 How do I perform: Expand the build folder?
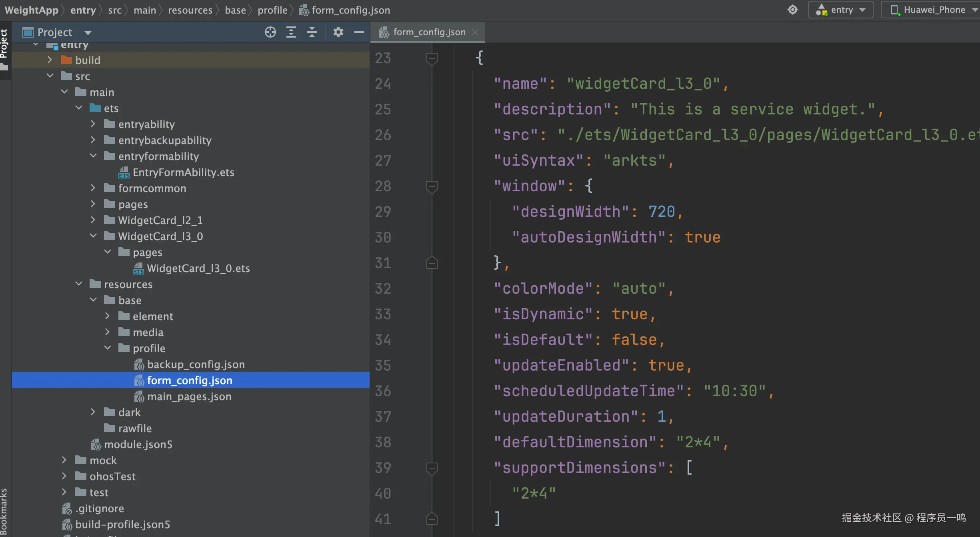50,60
